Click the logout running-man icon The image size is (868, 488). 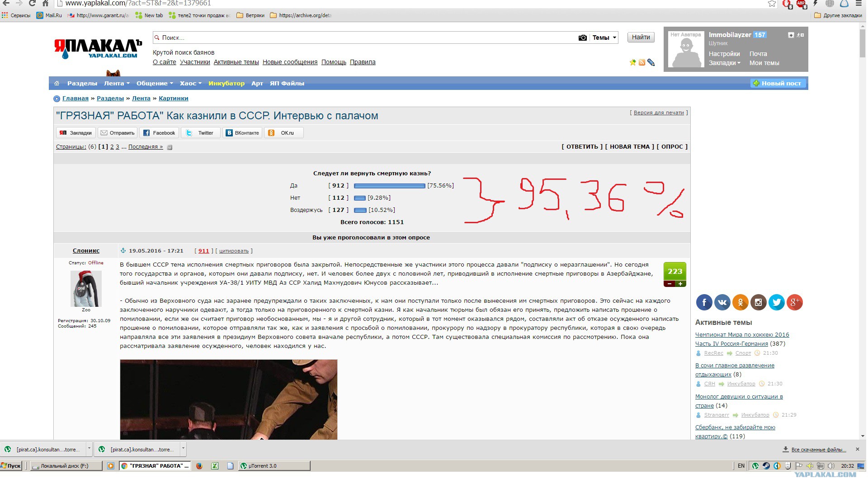(x=800, y=35)
